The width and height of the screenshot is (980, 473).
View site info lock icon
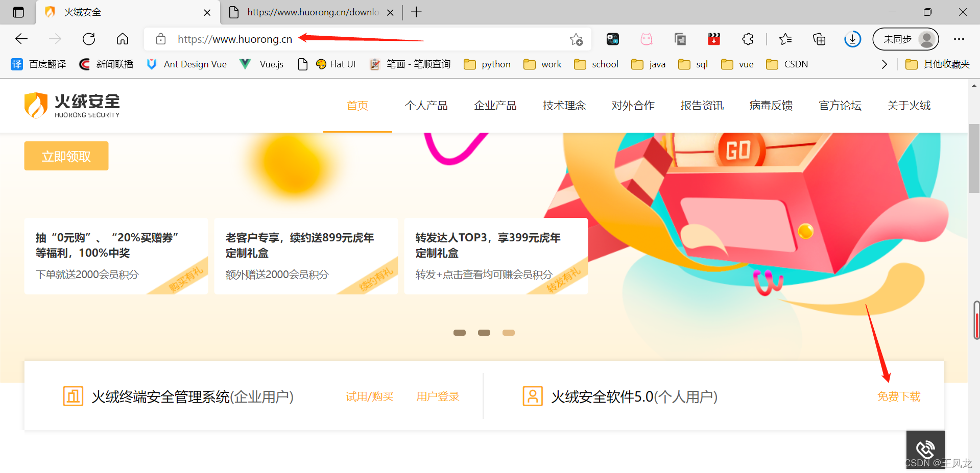161,39
